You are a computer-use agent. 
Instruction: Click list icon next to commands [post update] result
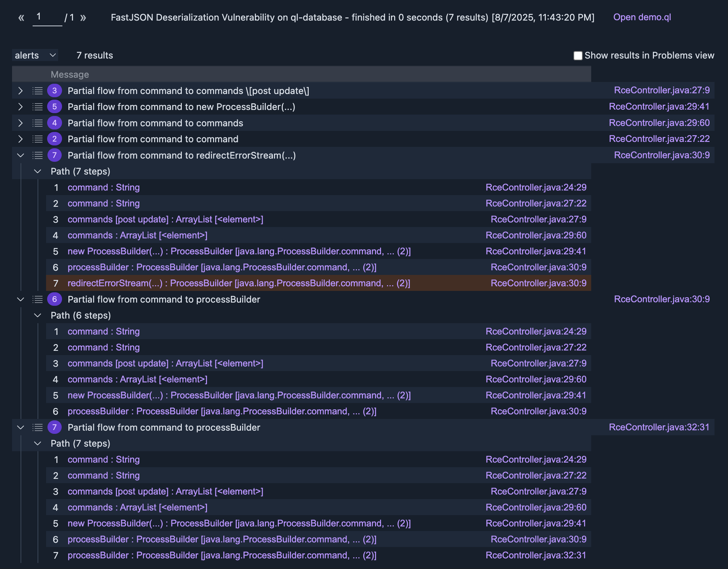(38, 91)
